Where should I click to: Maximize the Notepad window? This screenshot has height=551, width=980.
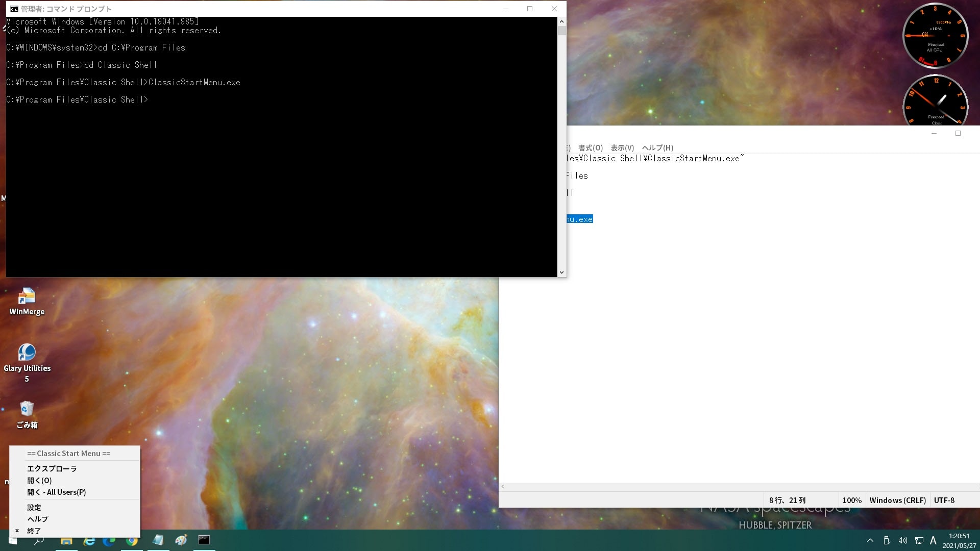coord(958,133)
